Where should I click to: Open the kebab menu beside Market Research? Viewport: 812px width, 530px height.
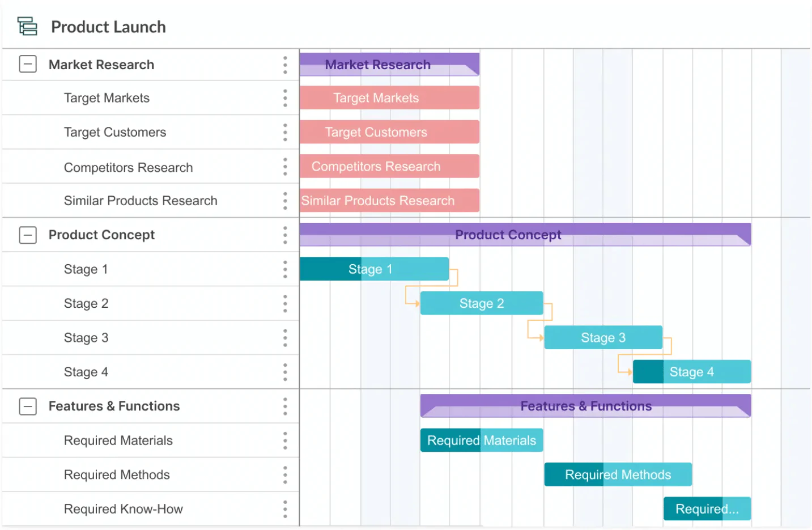(285, 65)
